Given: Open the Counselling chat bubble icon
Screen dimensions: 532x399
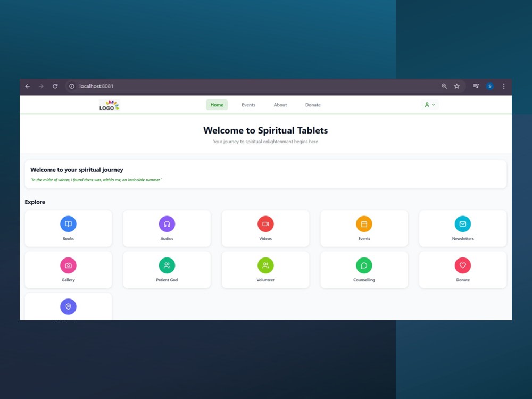Looking at the screenshot, I should [364, 265].
